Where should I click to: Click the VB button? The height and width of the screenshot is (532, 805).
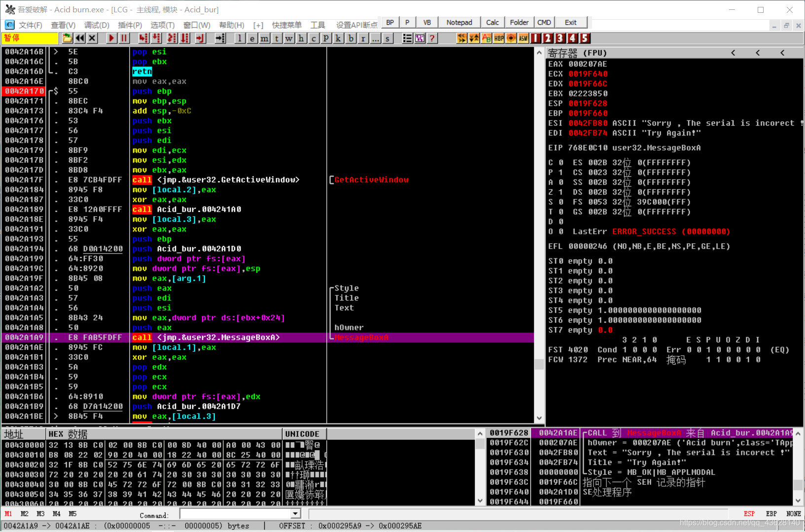pyautogui.click(x=427, y=22)
